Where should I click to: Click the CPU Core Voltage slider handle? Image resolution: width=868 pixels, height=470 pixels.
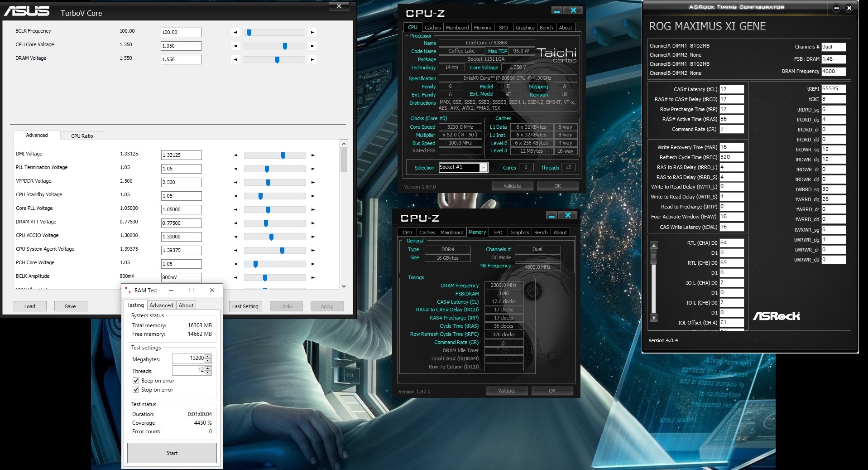coord(285,46)
